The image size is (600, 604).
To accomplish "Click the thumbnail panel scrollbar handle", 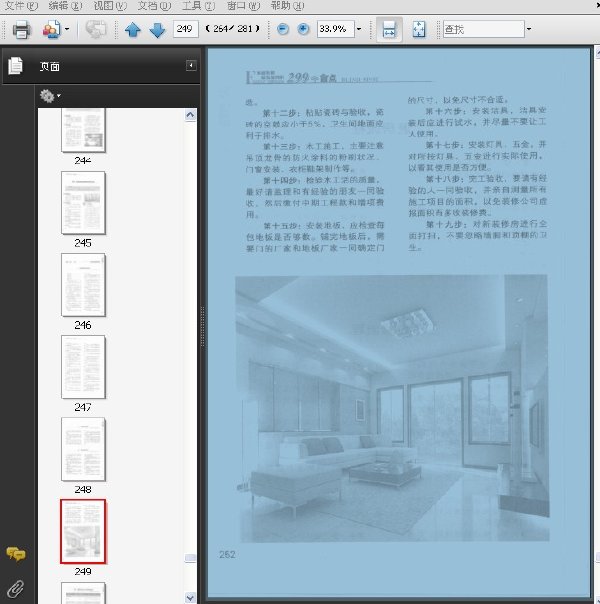I will 191,558.
